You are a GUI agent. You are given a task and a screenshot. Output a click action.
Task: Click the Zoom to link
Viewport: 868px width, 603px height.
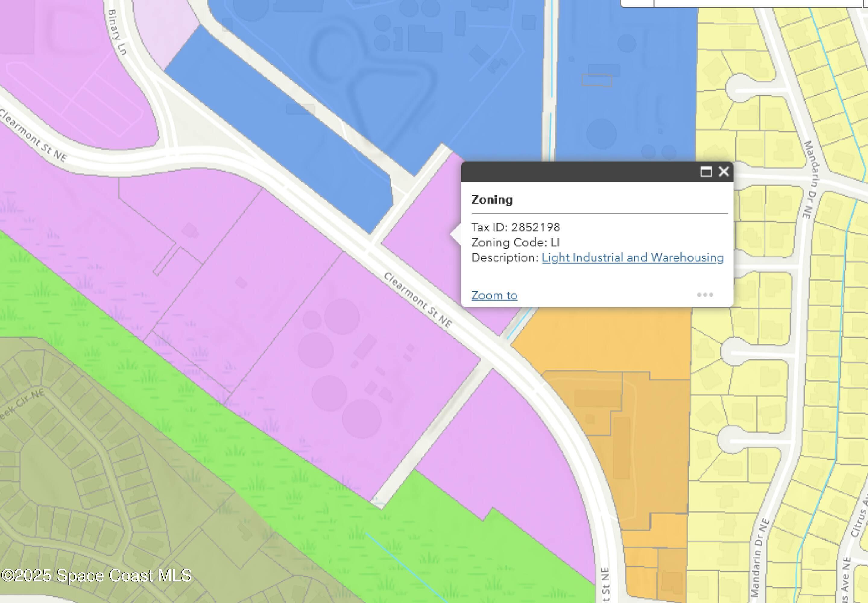(494, 295)
